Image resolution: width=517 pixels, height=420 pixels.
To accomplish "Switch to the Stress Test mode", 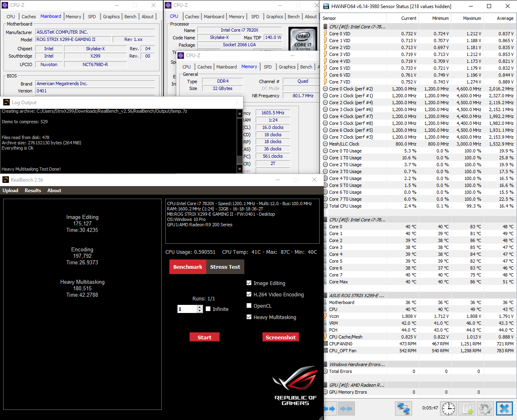I will [225, 267].
